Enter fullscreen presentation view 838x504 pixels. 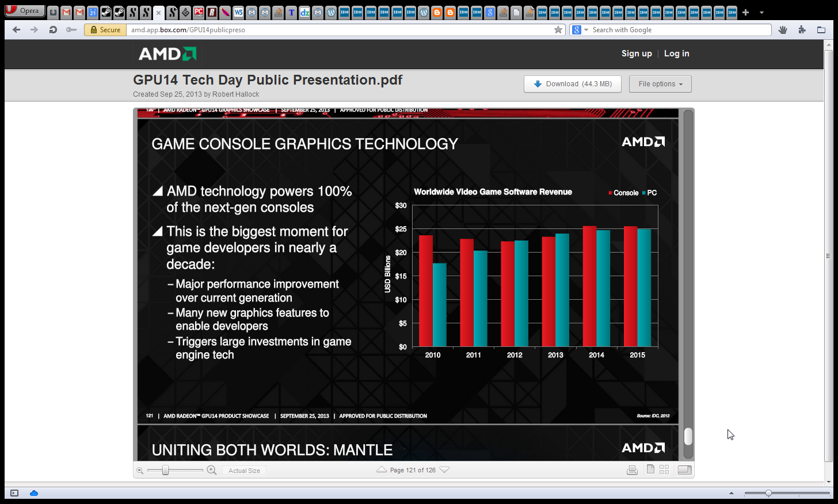(x=684, y=470)
